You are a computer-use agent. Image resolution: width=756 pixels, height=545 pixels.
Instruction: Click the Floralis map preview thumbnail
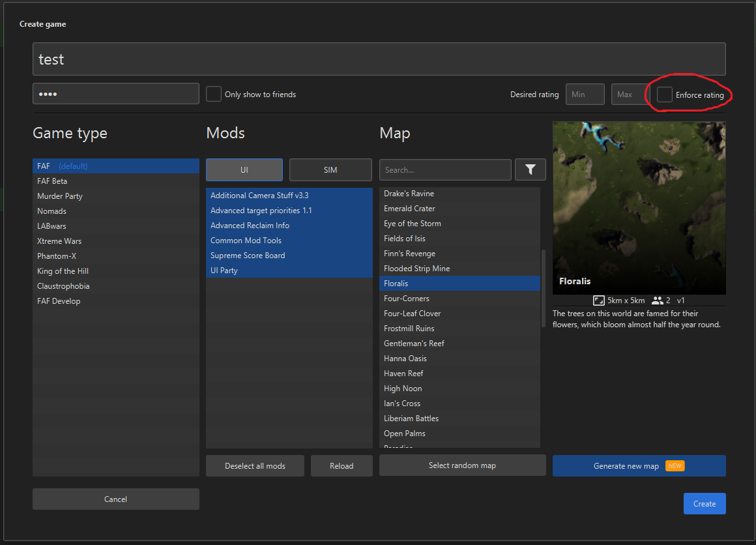(x=639, y=208)
